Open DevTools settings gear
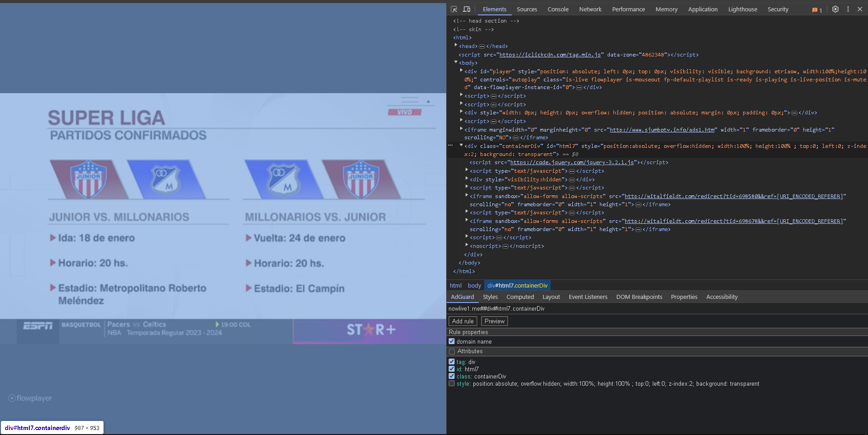868x435 pixels. coord(835,9)
